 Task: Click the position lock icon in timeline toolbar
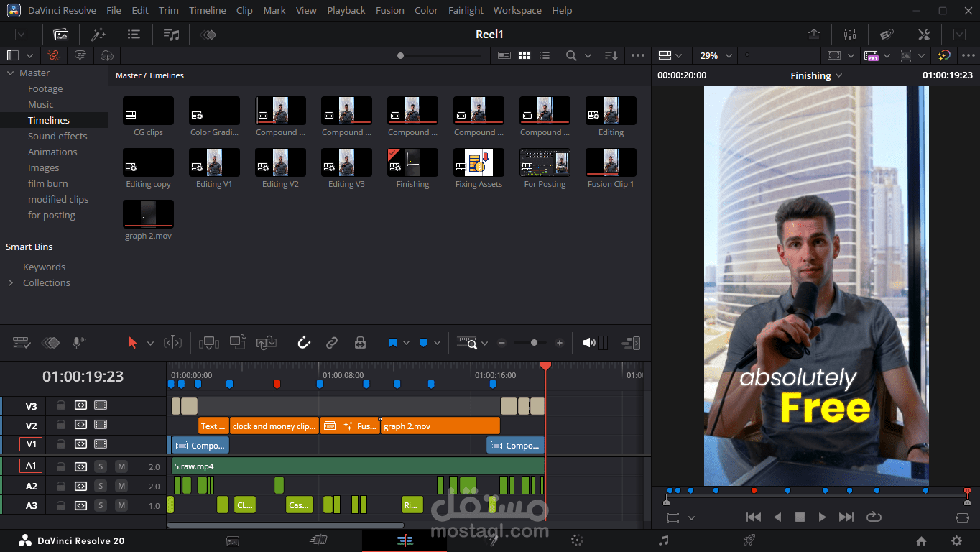pos(361,343)
